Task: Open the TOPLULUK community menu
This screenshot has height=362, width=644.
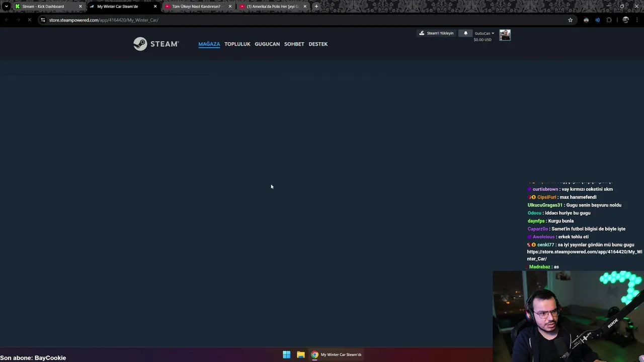Action: pyautogui.click(x=237, y=44)
